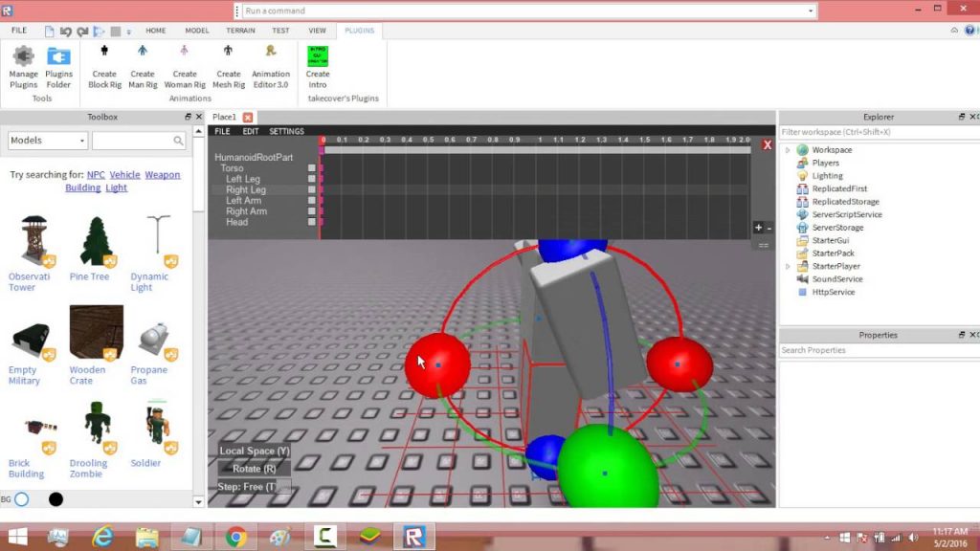
Task: Select the Create Block Rig tool
Action: click(103, 63)
